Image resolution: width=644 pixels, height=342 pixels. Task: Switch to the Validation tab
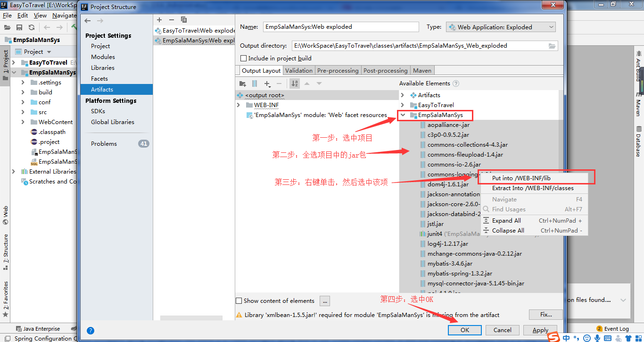[299, 71]
